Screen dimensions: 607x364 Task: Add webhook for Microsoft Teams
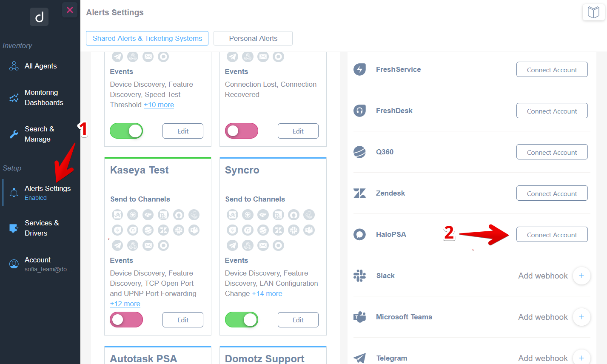point(581,317)
